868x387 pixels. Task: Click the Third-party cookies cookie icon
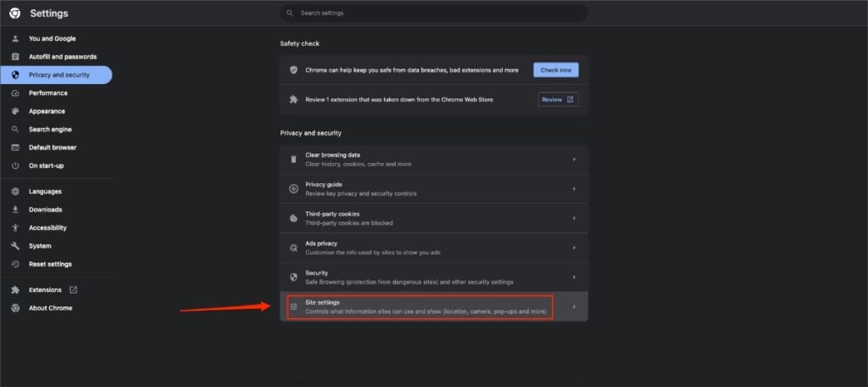tap(294, 218)
